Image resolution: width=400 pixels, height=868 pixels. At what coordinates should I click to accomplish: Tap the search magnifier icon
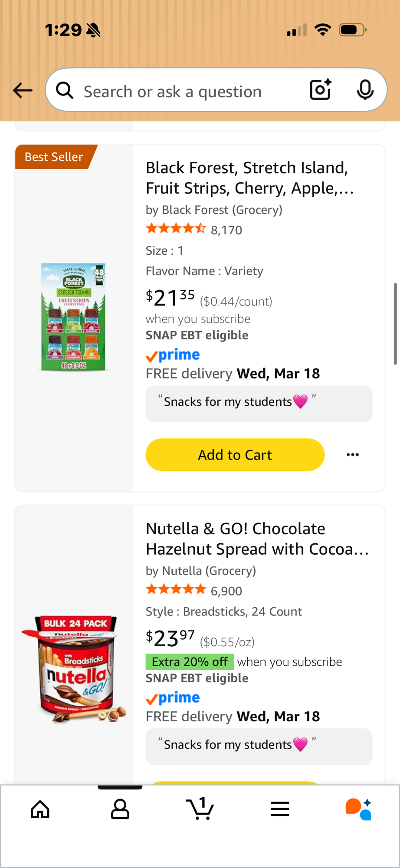pyautogui.click(x=65, y=91)
